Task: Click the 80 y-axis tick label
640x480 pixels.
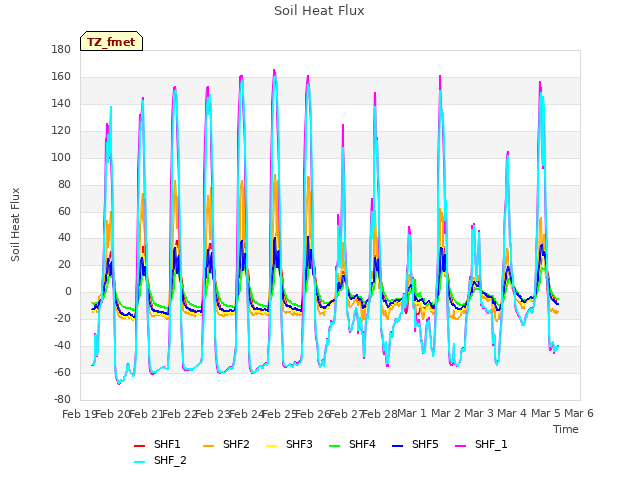Action: pyautogui.click(x=64, y=184)
